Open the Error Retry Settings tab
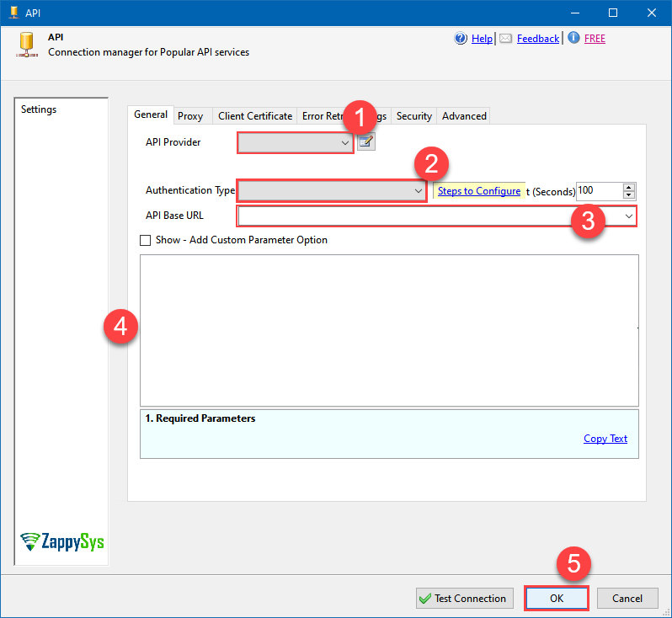The width and height of the screenshot is (672, 618). click(344, 116)
